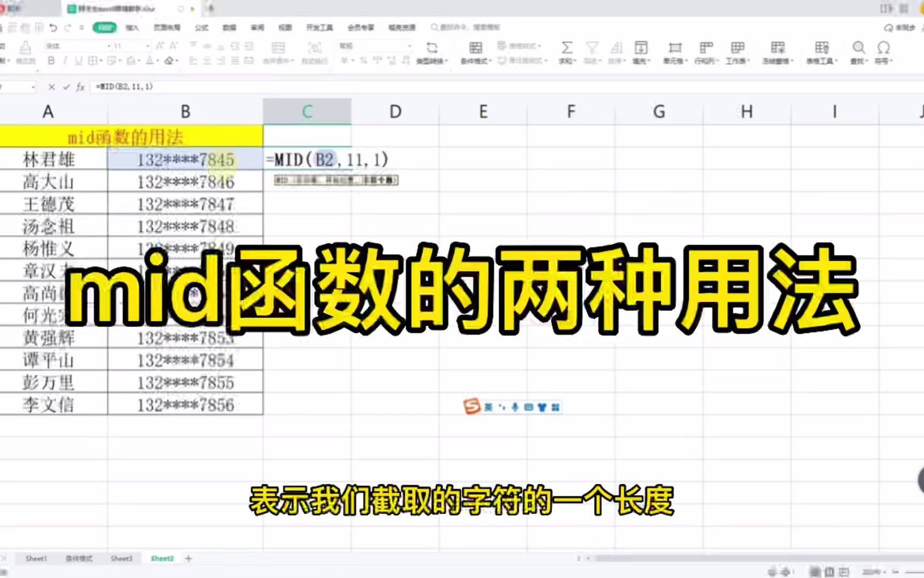
Task: Cancel formula entry with the X button
Action: click(x=51, y=87)
